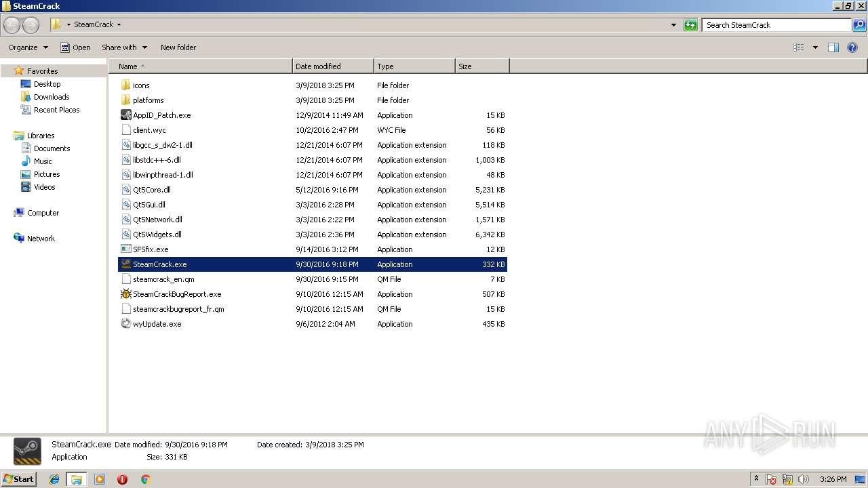
Task: Create a New folder
Action: pos(178,47)
